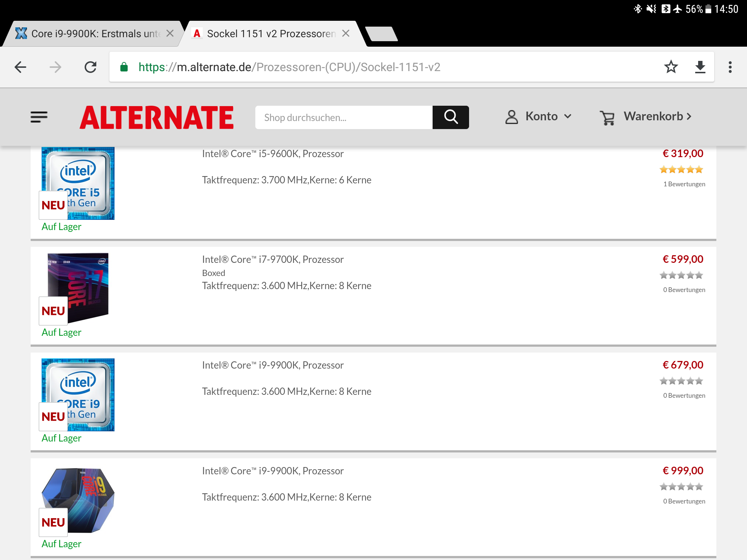Click the Konto user icon
Viewport: 747px width, 560px height.
(511, 117)
